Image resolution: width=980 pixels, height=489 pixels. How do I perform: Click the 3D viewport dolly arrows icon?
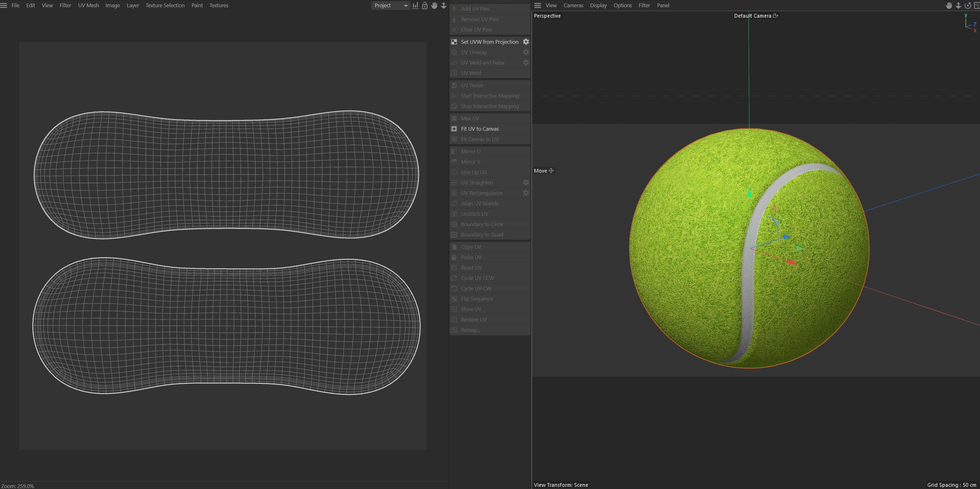(958, 5)
